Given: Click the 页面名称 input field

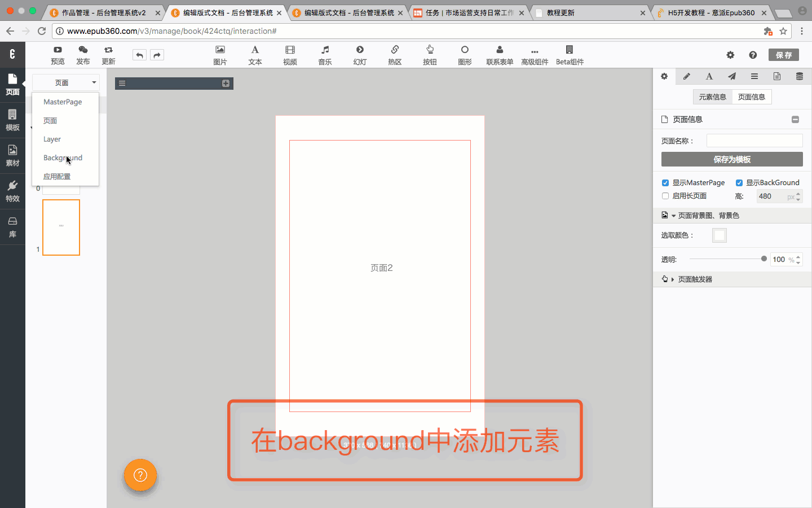Looking at the screenshot, I should (754, 141).
